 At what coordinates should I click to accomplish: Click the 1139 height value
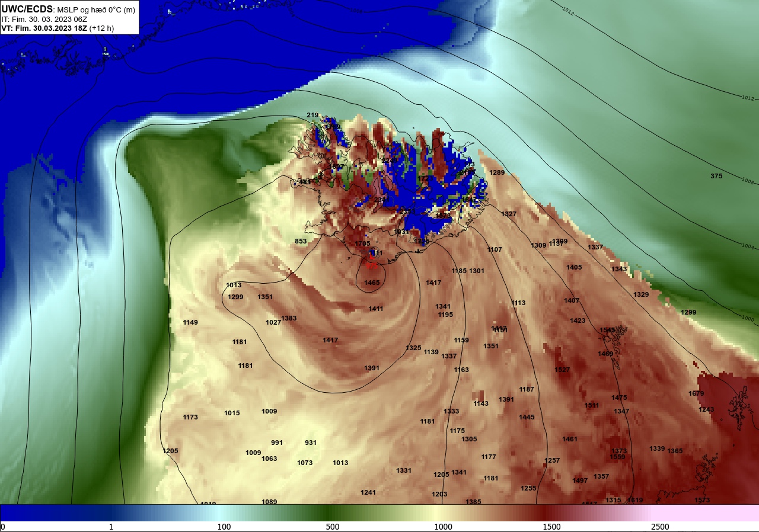[431, 352]
